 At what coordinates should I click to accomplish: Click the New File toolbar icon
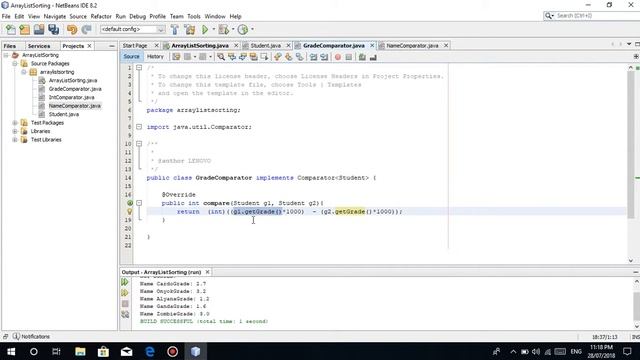11,29
